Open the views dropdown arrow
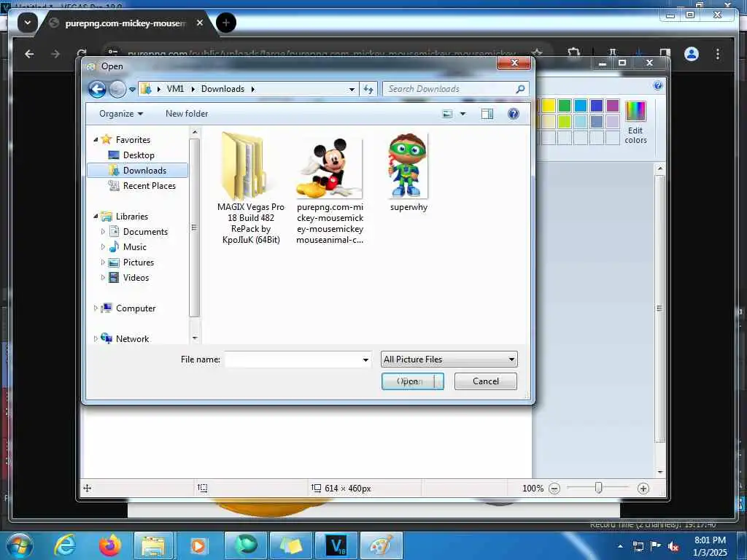 (x=462, y=114)
